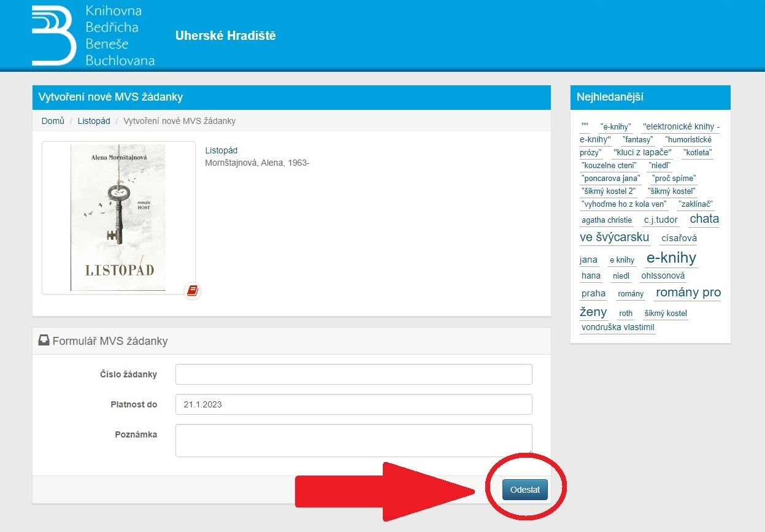Click the Vytvoření nové MVS žádanky breadcrumb text
Viewport: 765px width, 532px height.
[x=180, y=121]
